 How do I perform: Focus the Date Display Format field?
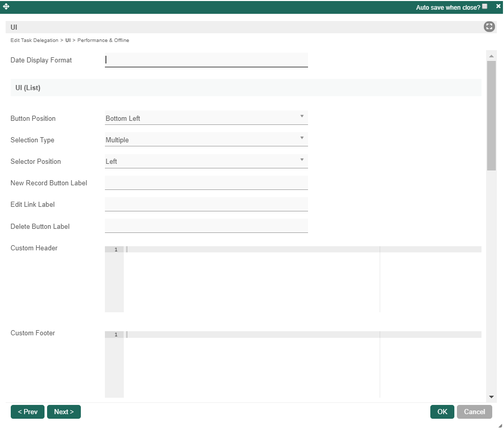[x=206, y=60]
